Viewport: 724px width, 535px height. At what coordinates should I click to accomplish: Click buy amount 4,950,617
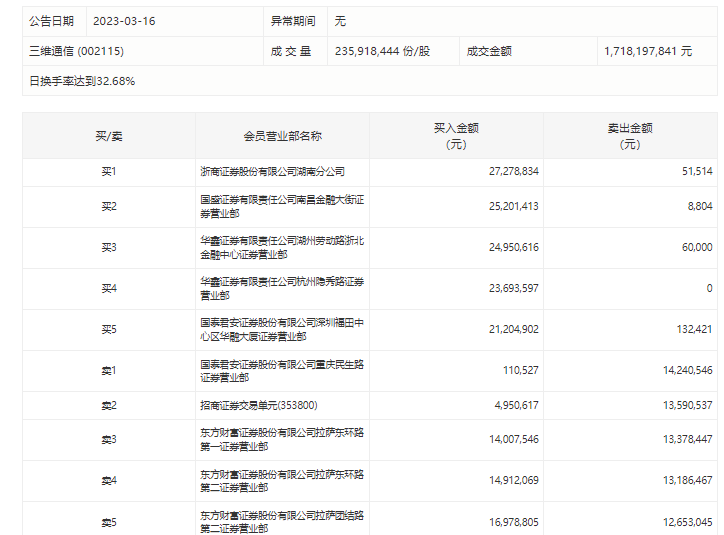(x=516, y=405)
